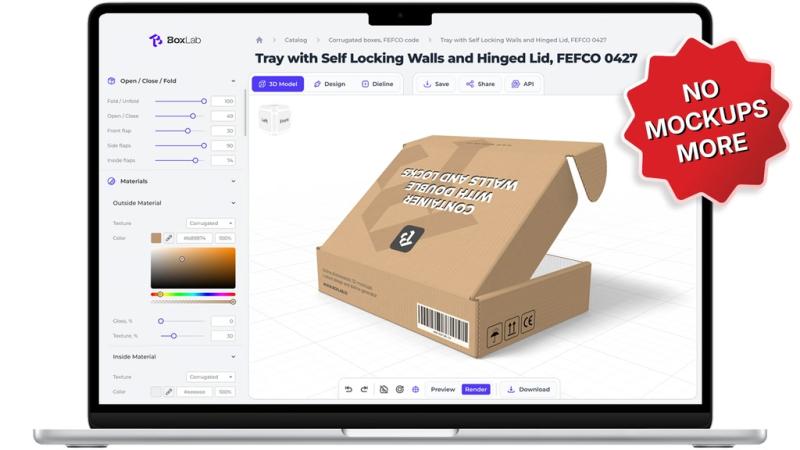The height and width of the screenshot is (450, 800).
Task: Open the Design tab
Action: (329, 84)
